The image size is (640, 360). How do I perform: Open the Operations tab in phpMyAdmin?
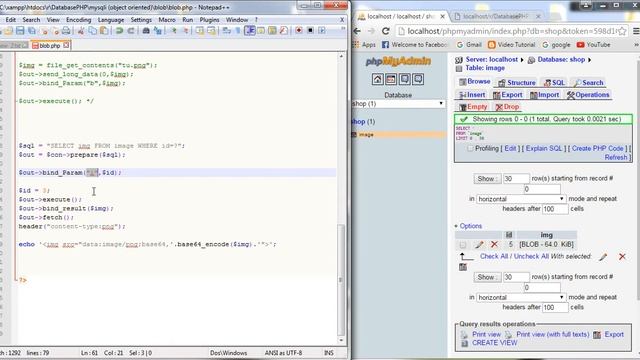[x=588, y=95]
